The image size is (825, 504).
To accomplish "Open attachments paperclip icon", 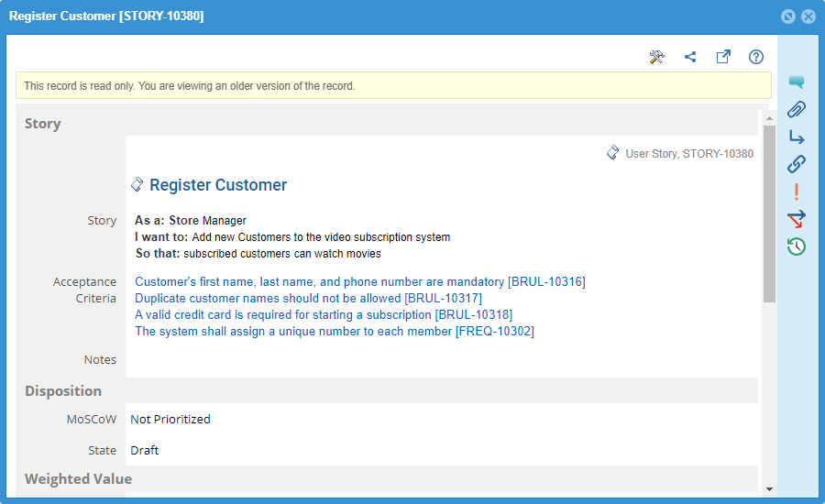I will 797,109.
